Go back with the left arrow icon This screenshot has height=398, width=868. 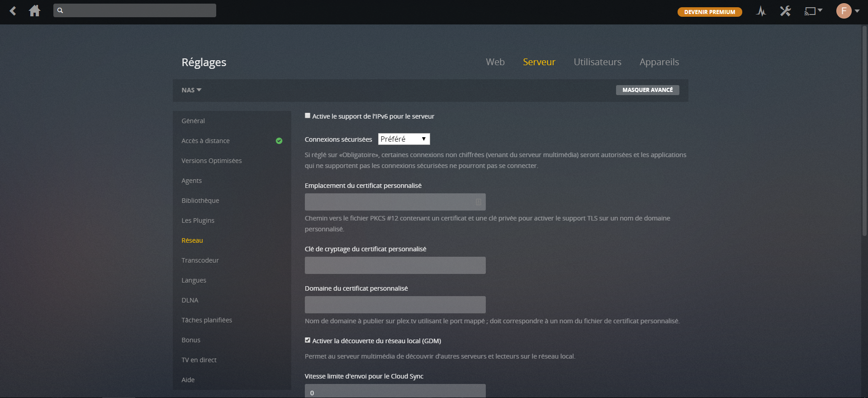pyautogui.click(x=13, y=11)
